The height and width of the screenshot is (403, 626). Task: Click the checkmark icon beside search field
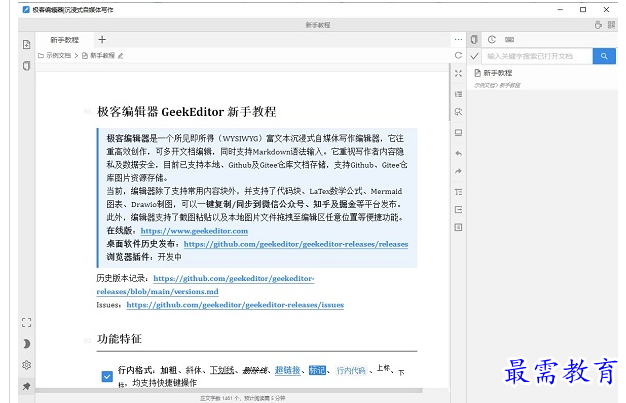474,56
